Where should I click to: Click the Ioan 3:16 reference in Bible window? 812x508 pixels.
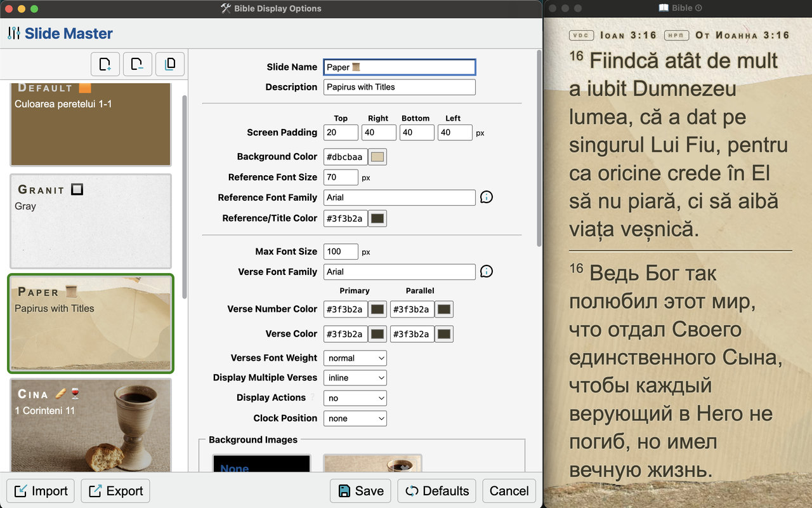627,36
